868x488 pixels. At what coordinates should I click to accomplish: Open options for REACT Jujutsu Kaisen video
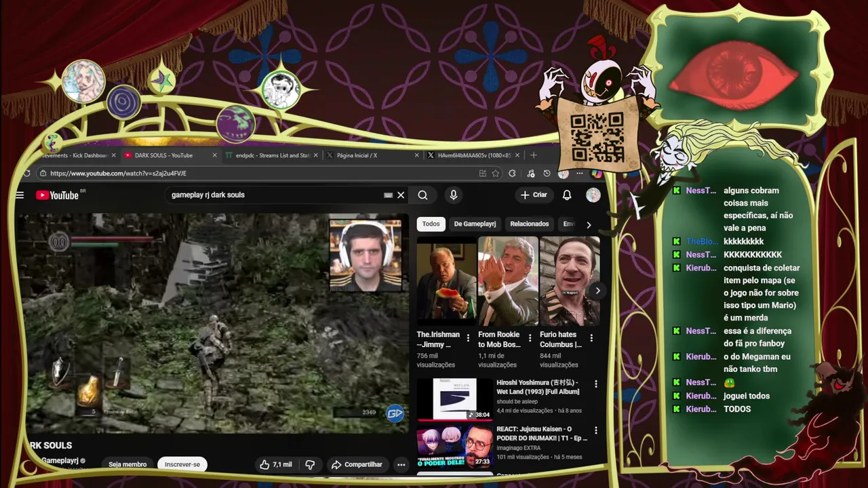click(x=596, y=430)
